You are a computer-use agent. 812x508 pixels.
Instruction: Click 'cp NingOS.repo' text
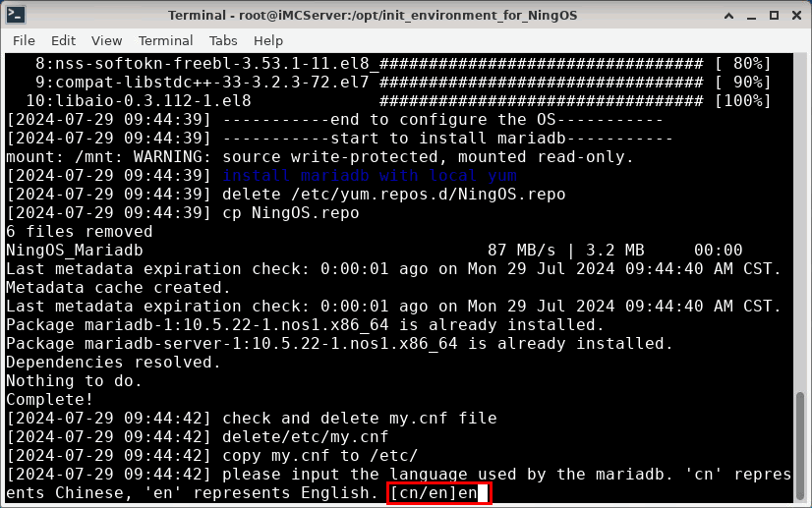[x=291, y=213]
